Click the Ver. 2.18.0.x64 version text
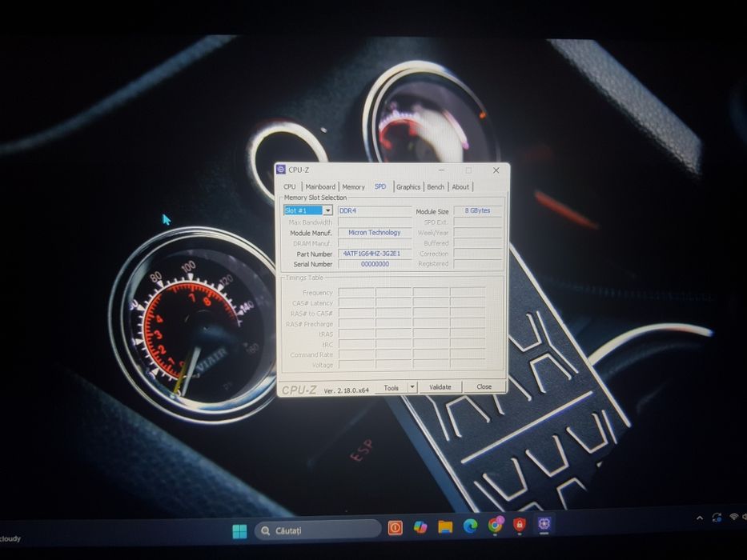Image resolution: width=747 pixels, height=560 pixels. pos(347,390)
